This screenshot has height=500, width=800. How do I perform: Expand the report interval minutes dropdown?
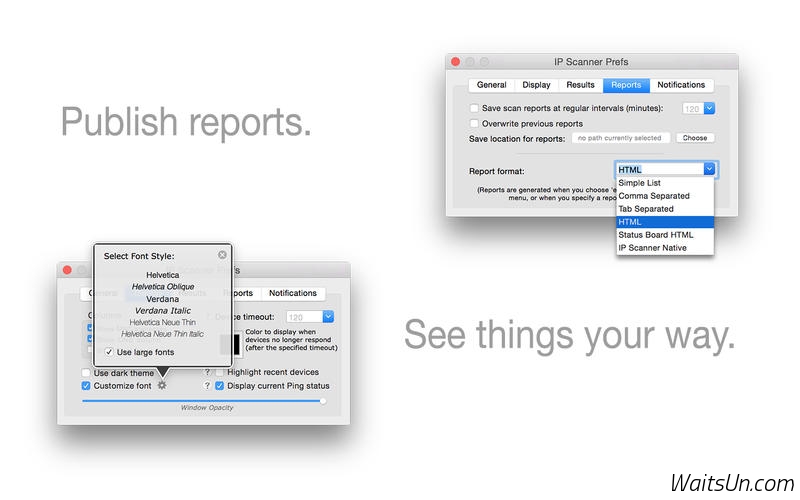709,109
